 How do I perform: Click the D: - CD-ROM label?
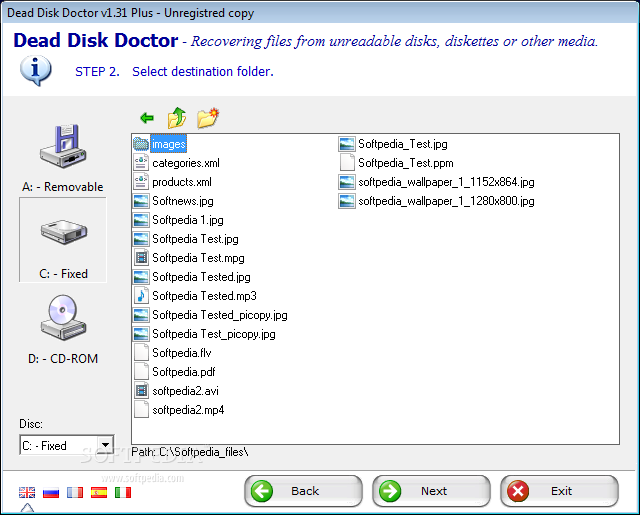[x=63, y=359]
